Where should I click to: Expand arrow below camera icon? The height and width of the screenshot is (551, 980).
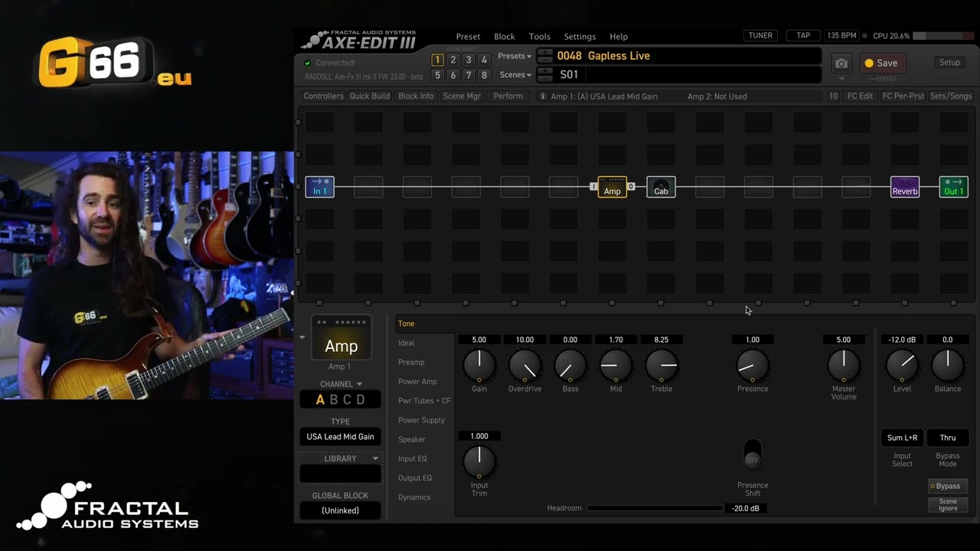tap(841, 79)
